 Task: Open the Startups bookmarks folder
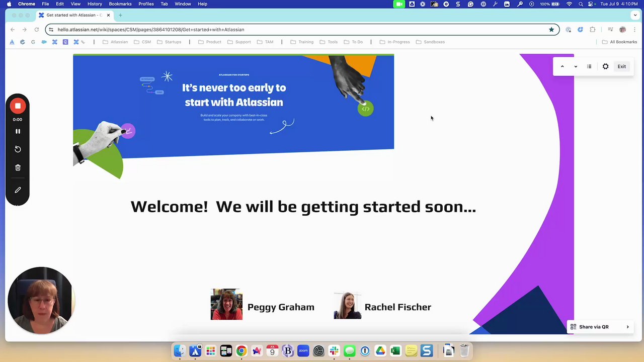tap(169, 42)
